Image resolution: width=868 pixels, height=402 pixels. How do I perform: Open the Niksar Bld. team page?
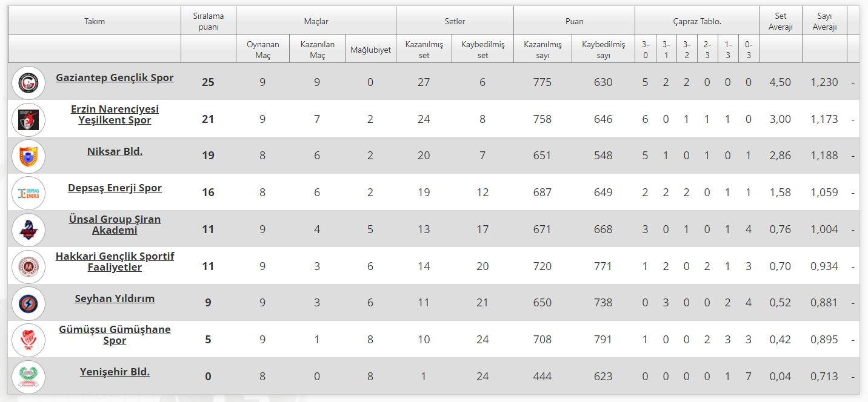115,151
